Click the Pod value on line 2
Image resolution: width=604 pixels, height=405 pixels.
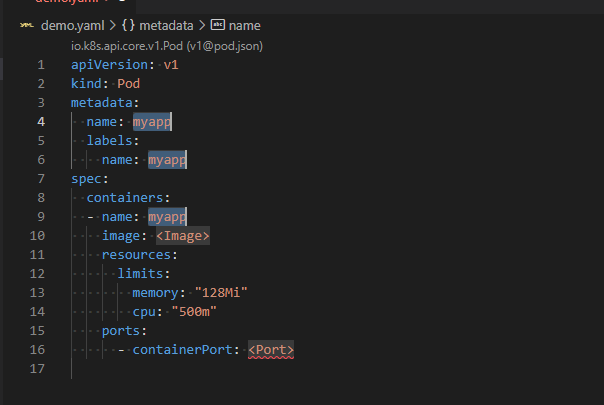point(129,84)
